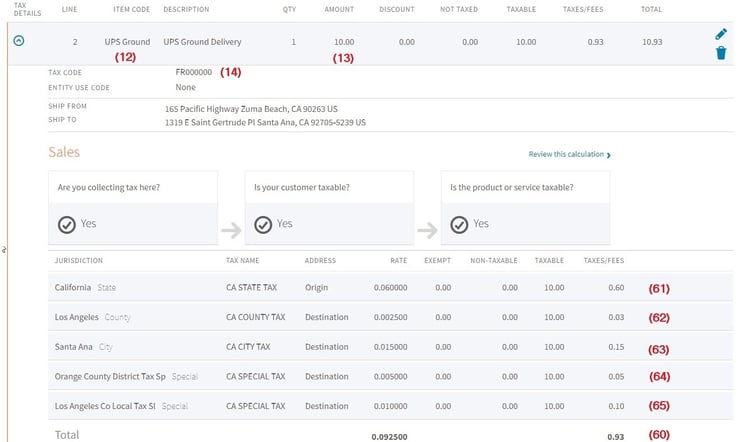Click the JURISDICTION column header
Viewport: 740px width, 442px height.
79,261
